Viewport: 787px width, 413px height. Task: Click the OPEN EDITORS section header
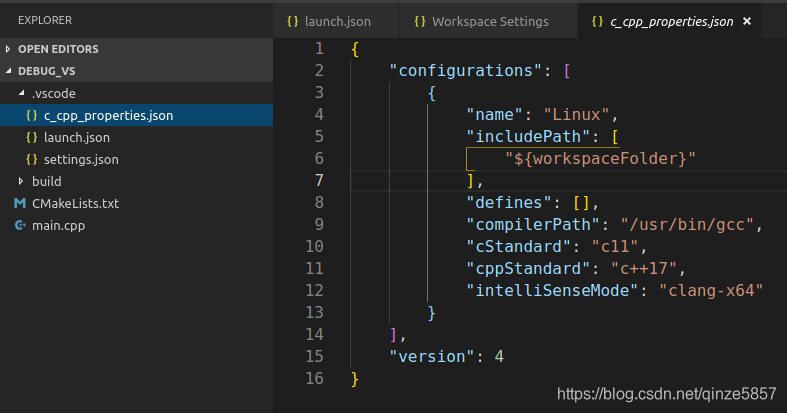point(137,49)
